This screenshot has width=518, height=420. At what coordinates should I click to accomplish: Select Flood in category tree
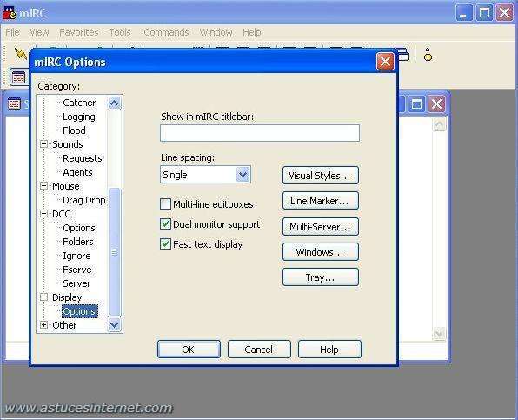[74, 130]
